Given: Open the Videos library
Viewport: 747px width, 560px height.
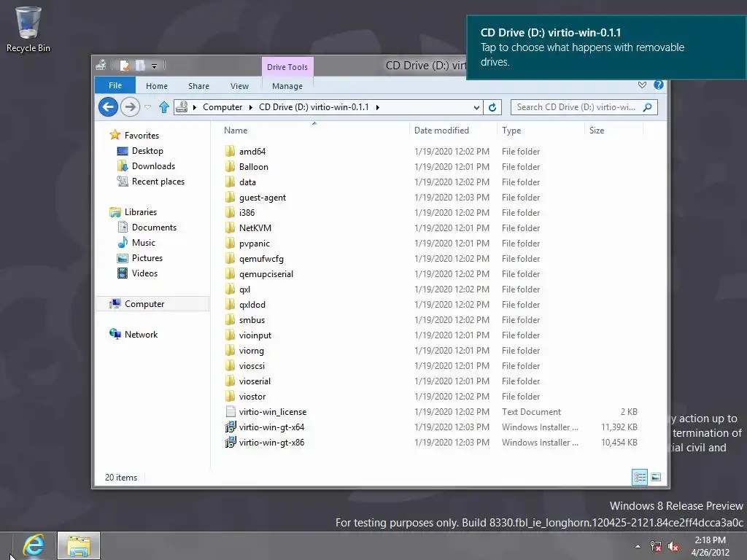Looking at the screenshot, I should click(144, 273).
